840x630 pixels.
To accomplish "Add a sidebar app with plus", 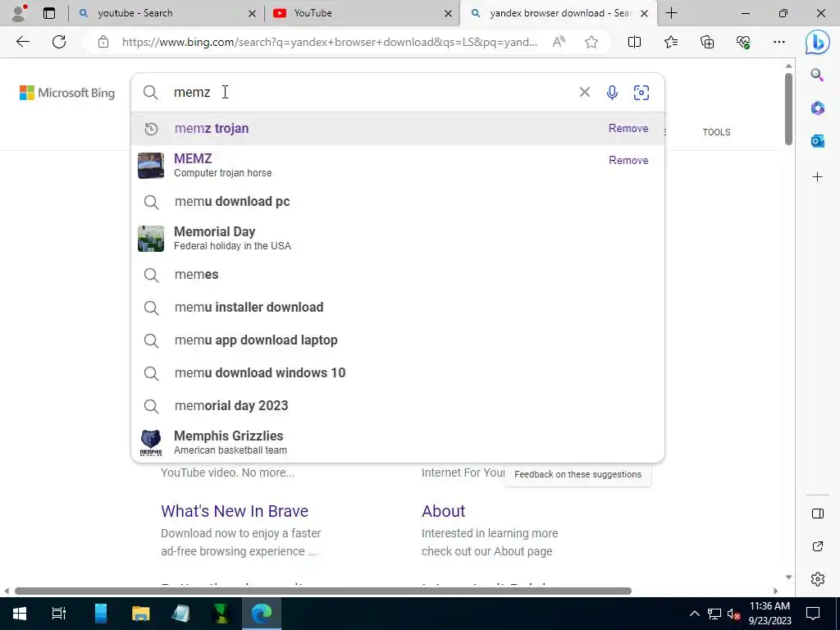I will click(818, 177).
